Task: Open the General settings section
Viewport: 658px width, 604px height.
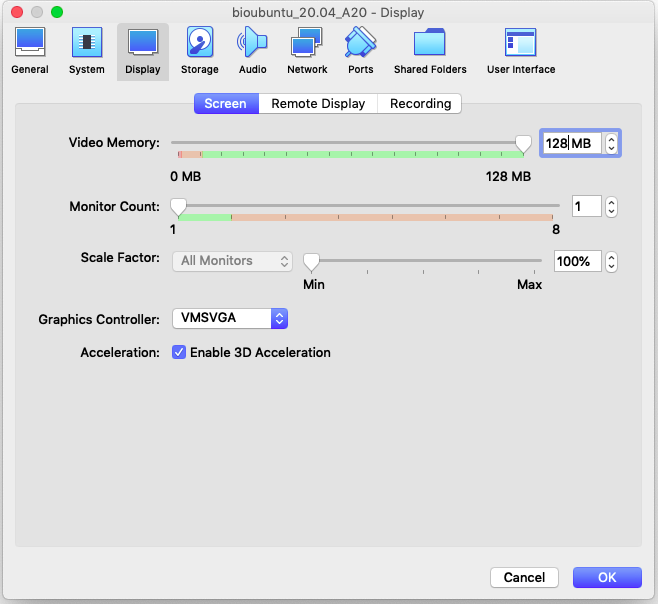Action: 29,51
